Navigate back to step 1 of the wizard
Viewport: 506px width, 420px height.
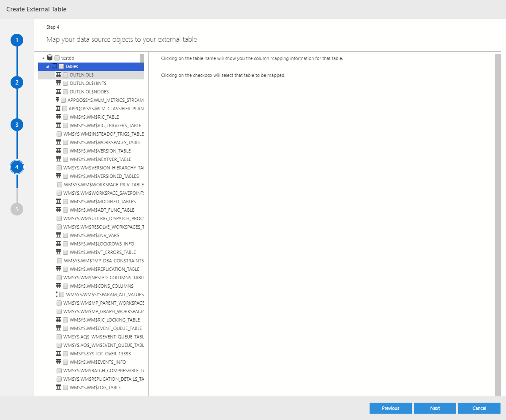pyautogui.click(x=16, y=40)
